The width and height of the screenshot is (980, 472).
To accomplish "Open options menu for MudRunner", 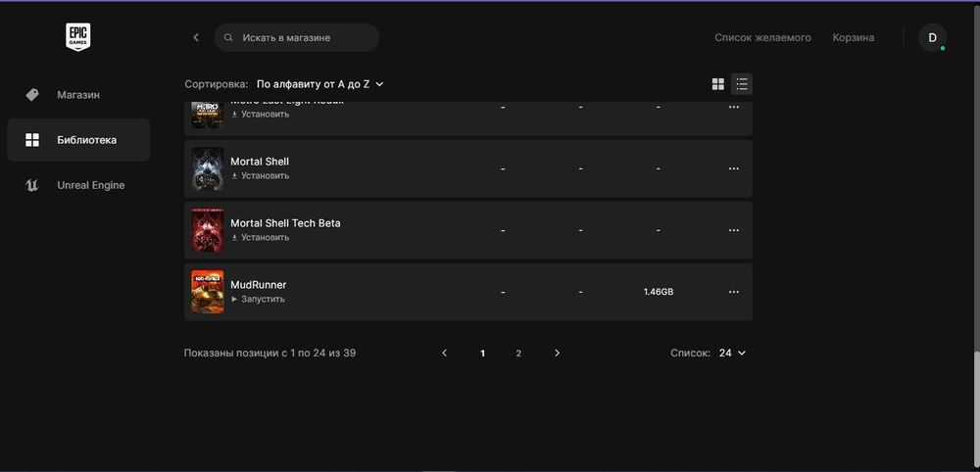I will (x=733, y=292).
